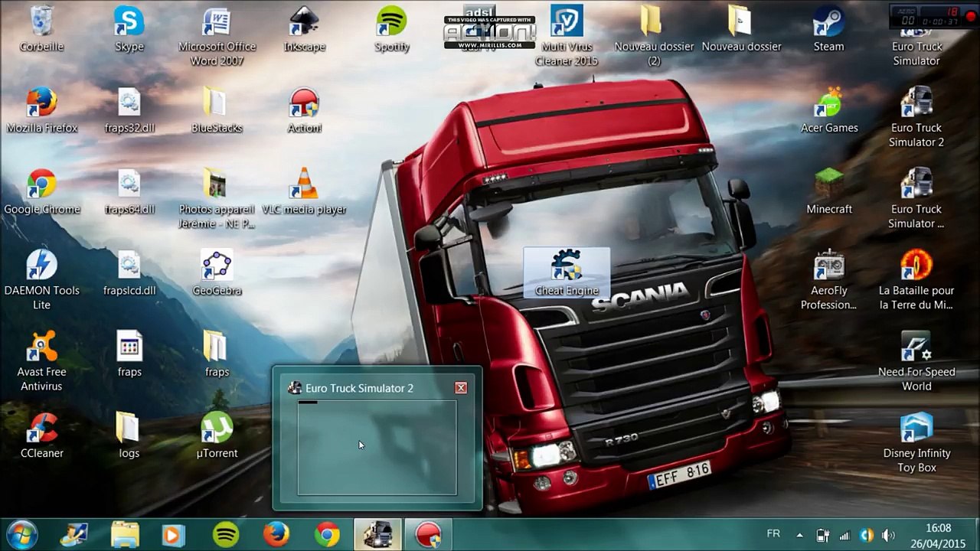Switch to Action! recorder taskbar button
Screen dimensions: 980x551
427,534
